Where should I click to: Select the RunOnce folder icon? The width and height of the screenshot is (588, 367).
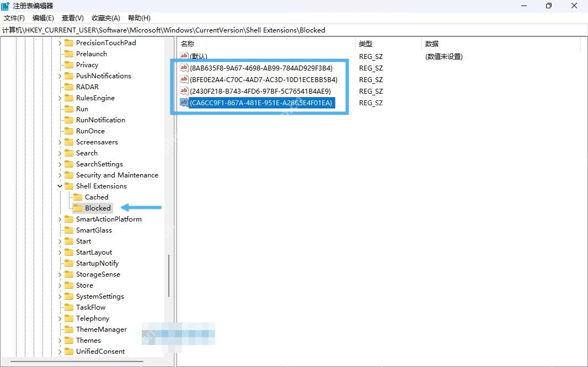click(x=68, y=131)
